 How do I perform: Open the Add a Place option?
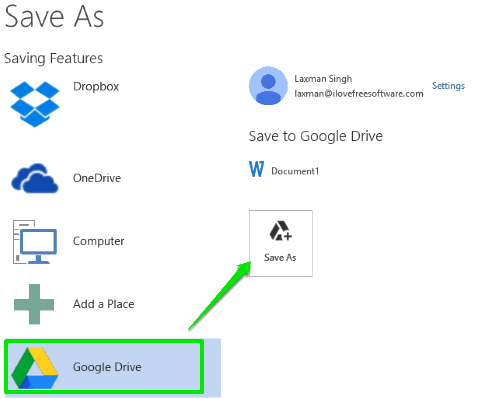[104, 304]
